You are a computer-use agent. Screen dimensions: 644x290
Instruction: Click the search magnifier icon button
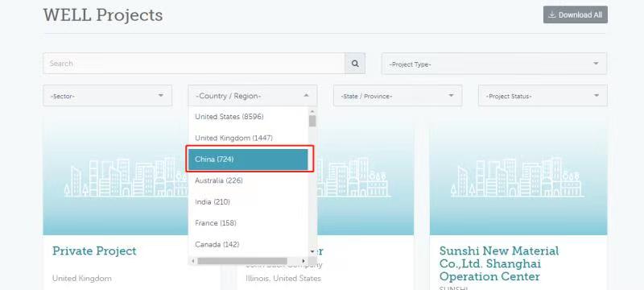355,64
